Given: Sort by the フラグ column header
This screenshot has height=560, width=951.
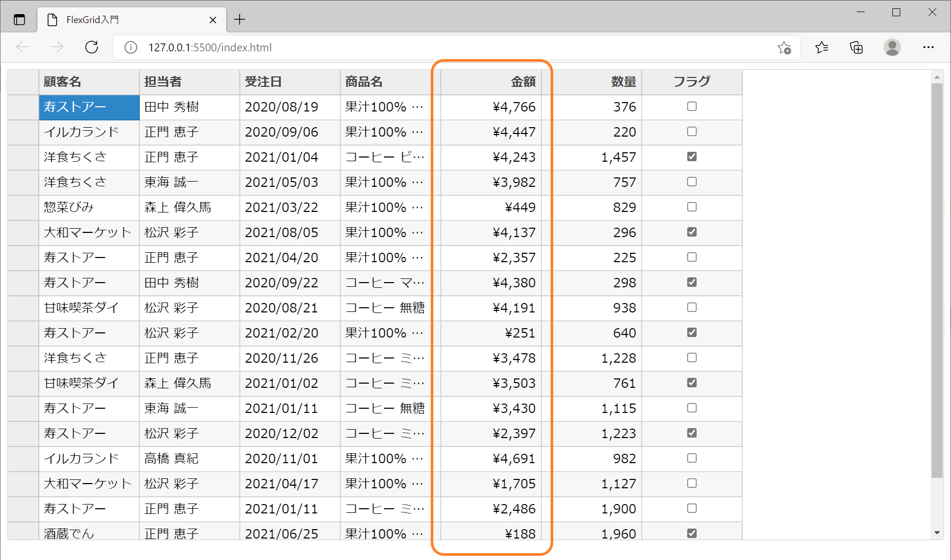Looking at the screenshot, I should pyautogui.click(x=692, y=82).
